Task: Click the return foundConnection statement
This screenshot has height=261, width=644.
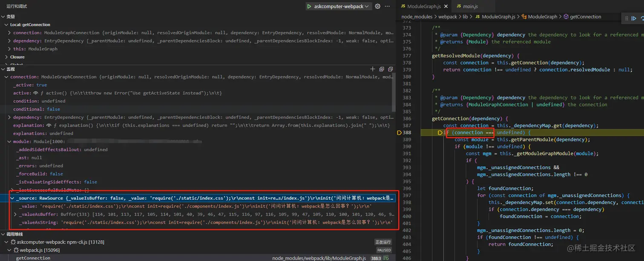Action: coord(520,244)
